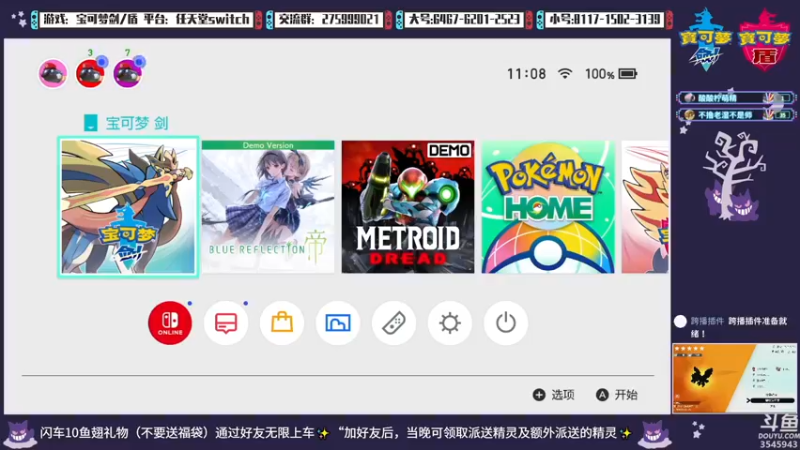Viewport: 800px width, 450px height.
Task: Click the Pokémon Shield logo in overlay
Action: tap(764, 40)
